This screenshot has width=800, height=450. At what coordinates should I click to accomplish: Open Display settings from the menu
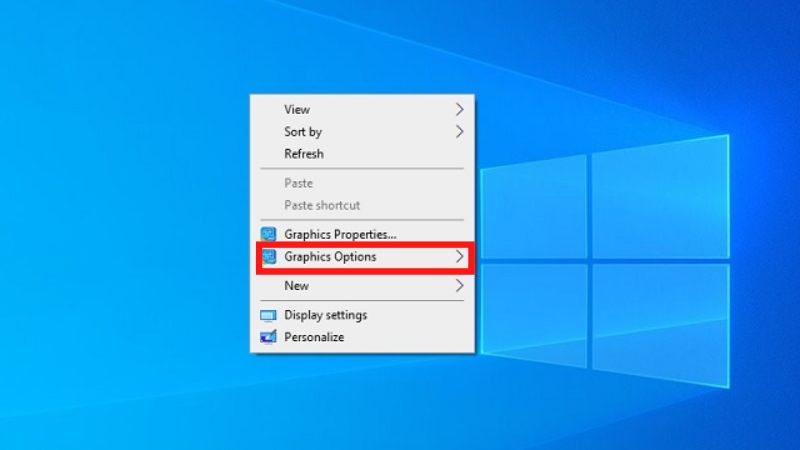(x=362, y=315)
